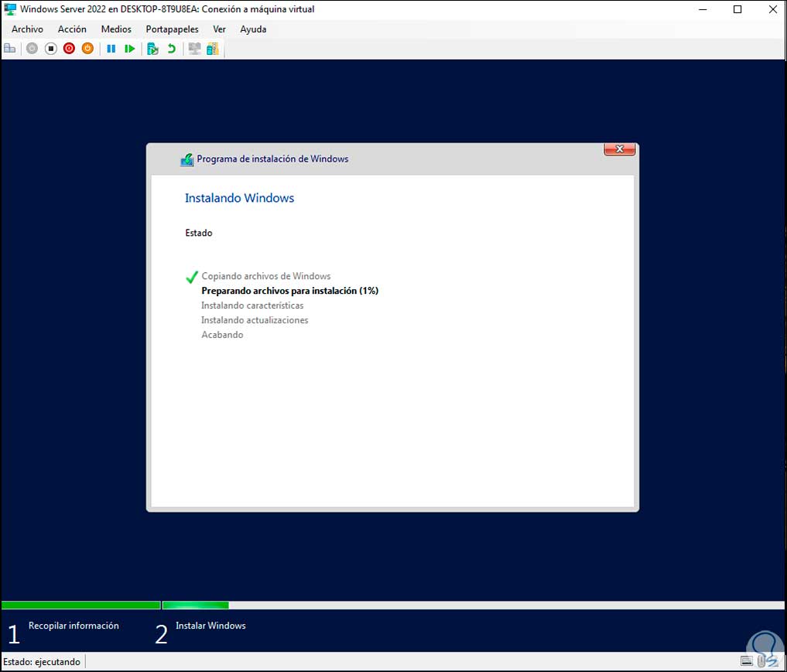Close the Windows setup dialog

click(619, 149)
